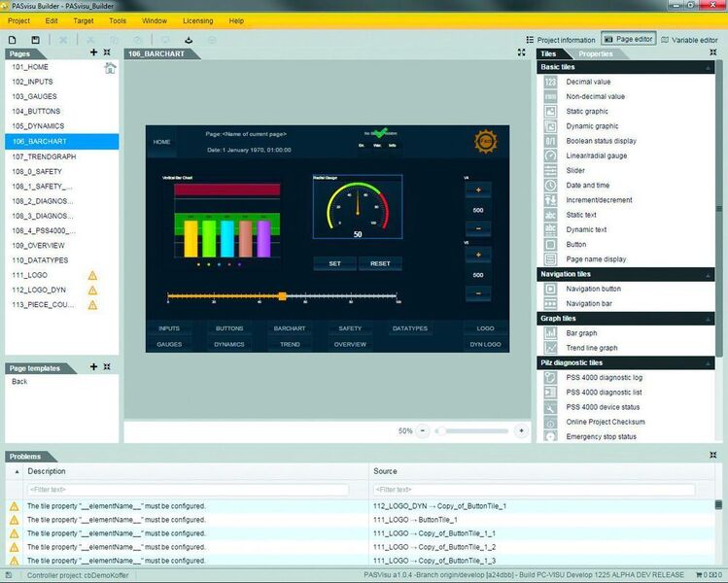Select problem row 111_LOGO ButtonTile_1
This screenshot has height=583, width=728.
(361, 520)
